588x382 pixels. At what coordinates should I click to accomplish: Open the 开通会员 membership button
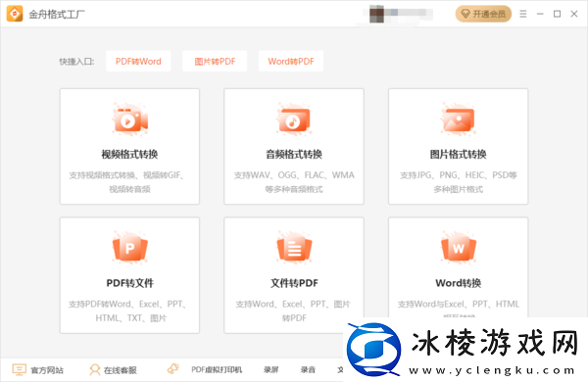coord(483,14)
